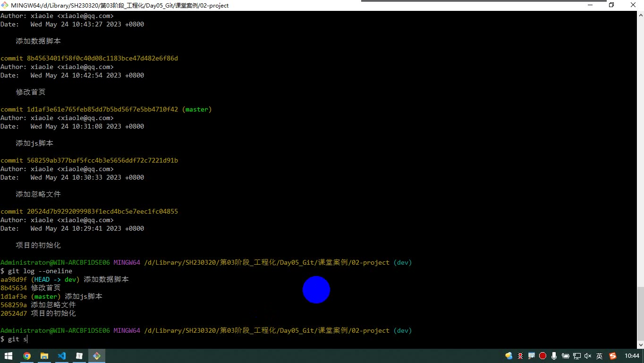
Task: Switch to Visual Studio Code on taskbar
Action: 62,356
